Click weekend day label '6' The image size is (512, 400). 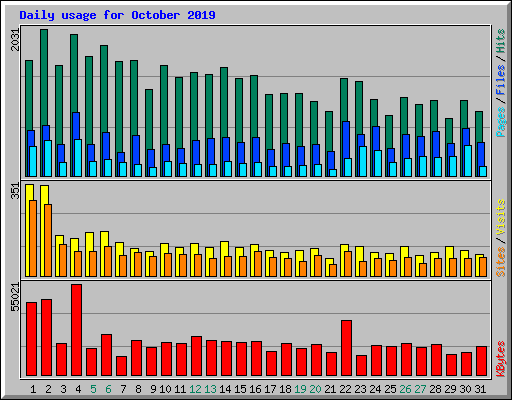pos(108,389)
